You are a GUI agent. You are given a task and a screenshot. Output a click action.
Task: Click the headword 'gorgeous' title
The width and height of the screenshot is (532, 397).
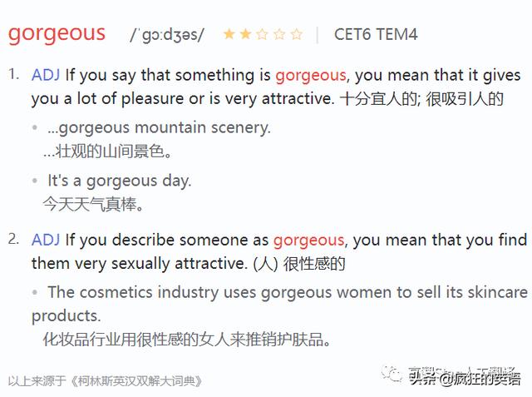[x=57, y=34]
